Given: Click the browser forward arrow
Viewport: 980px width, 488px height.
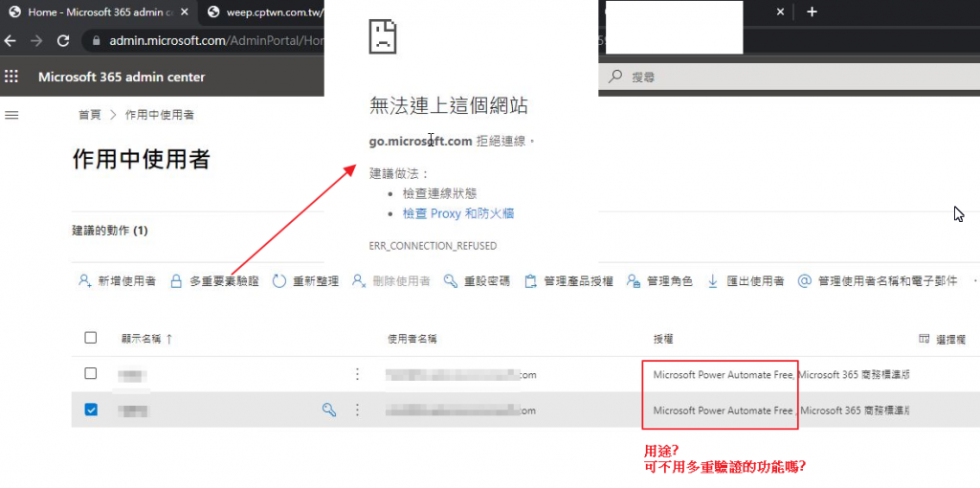Looking at the screenshot, I should pos(36,41).
